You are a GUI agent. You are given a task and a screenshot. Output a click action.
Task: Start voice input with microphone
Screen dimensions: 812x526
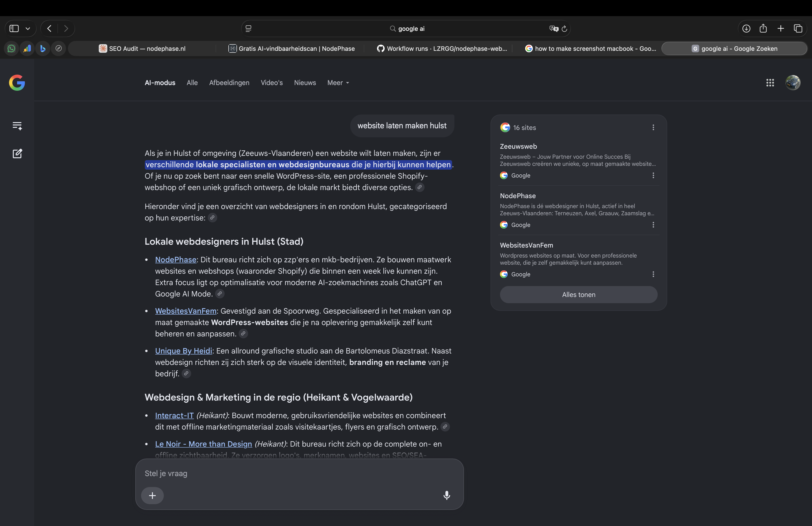tap(447, 495)
